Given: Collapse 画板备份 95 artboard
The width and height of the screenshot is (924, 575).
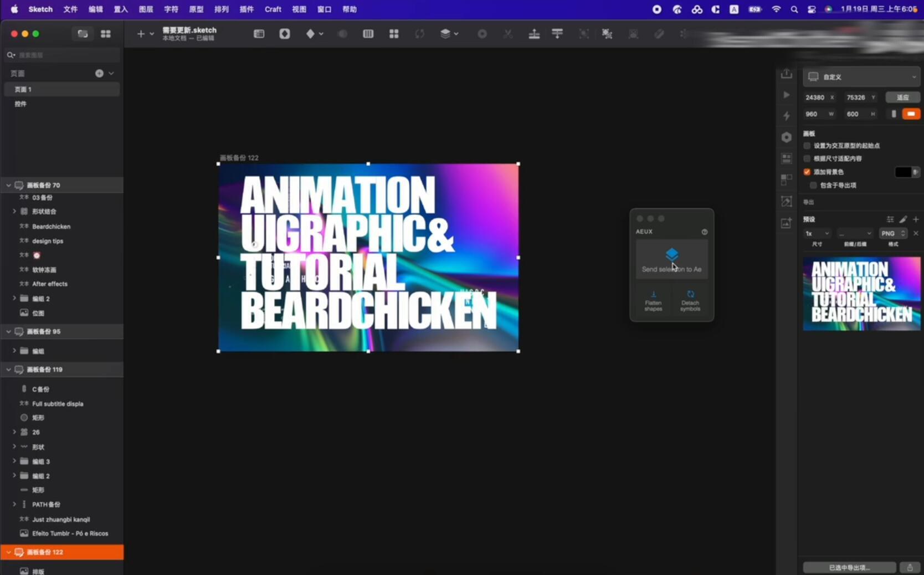Looking at the screenshot, I should click(x=8, y=331).
